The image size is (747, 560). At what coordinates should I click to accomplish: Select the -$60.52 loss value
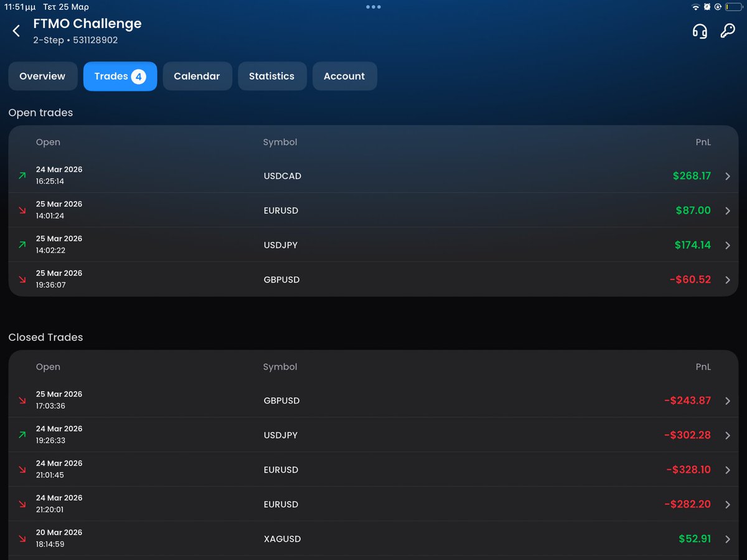tap(690, 279)
